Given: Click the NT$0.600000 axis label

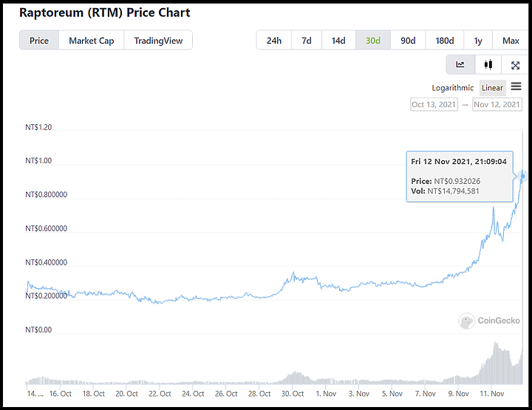Looking at the screenshot, I should point(46,228).
